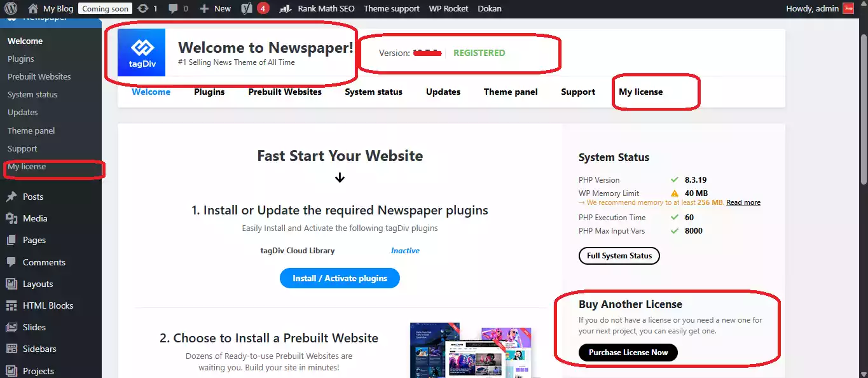
Task: Switch to the Support tab
Action: (578, 92)
